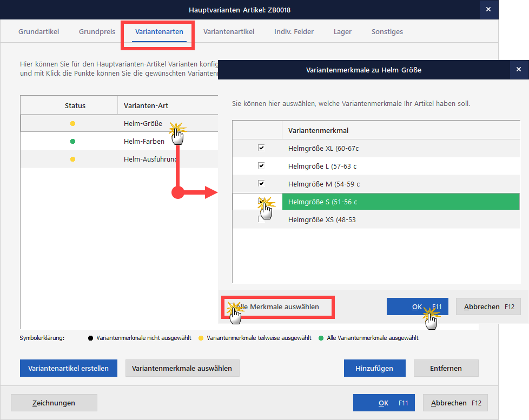Image resolution: width=529 pixels, height=420 pixels.
Task: Click black legend dot for nicht ausgewählt
Action: pyautogui.click(x=90, y=338)
